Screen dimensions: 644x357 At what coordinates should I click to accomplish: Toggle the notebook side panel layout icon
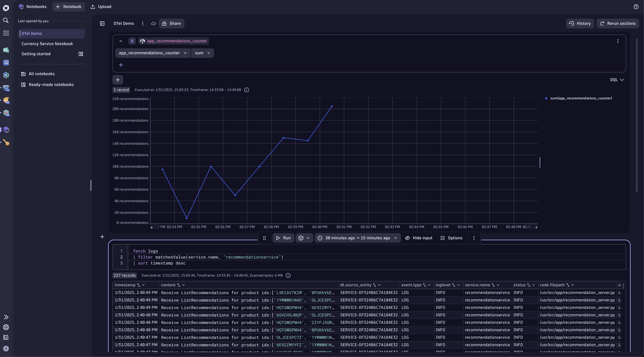(102, 24)
